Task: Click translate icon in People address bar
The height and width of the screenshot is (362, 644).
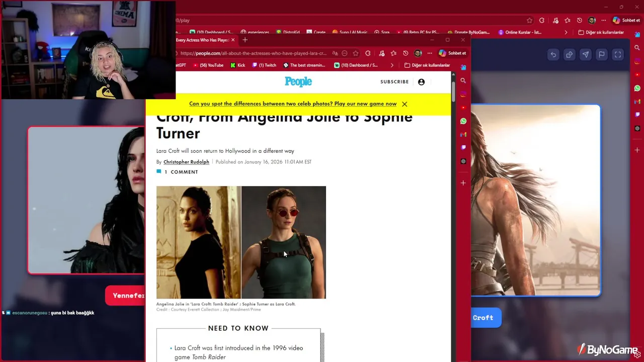Action: tap(335, 53)
